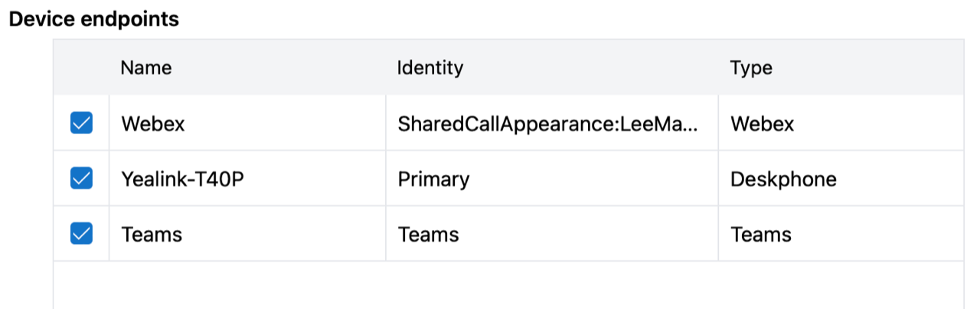Select the Teams cell under Identity column
This screenshot has width=980, height=309.
[x=428, y=235]
